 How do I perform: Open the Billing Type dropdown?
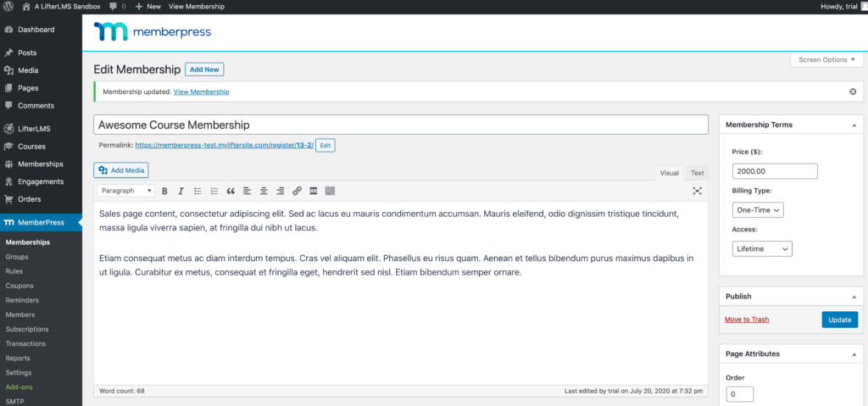coord(758,210)
